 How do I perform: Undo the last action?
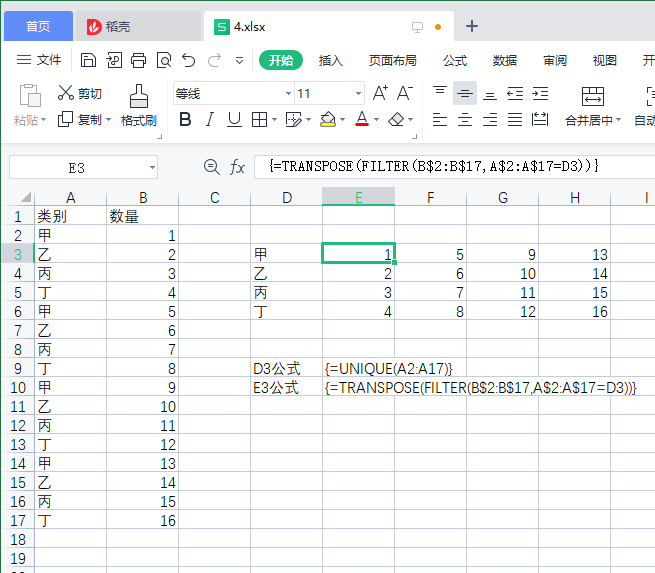[x=189, y=61]
